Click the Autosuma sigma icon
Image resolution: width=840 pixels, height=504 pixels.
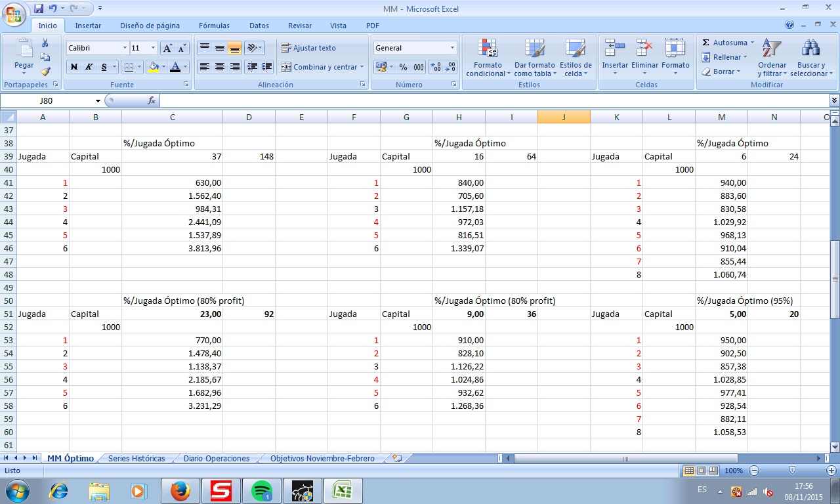coord(706,43)
